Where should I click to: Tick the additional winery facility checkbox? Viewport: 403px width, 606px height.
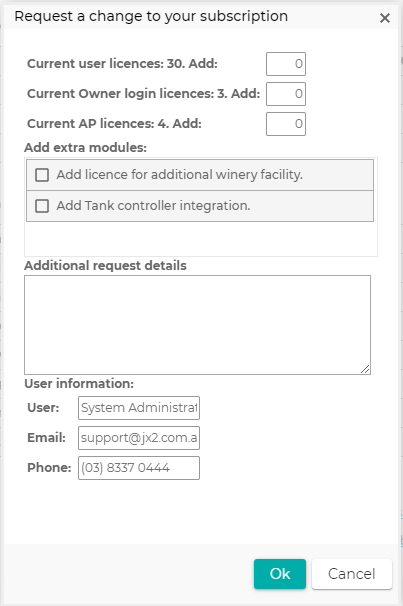[42, 175]
